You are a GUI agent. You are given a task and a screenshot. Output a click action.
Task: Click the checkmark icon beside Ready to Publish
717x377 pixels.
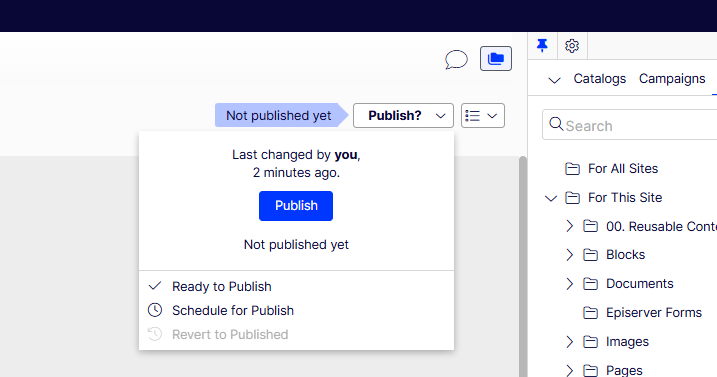point(155,286)
